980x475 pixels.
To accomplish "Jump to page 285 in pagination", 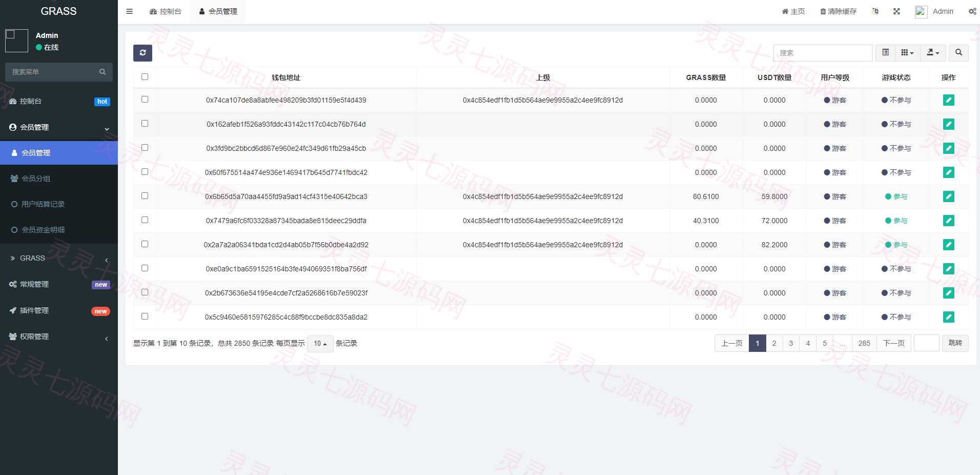I will [x=864, y=343].
